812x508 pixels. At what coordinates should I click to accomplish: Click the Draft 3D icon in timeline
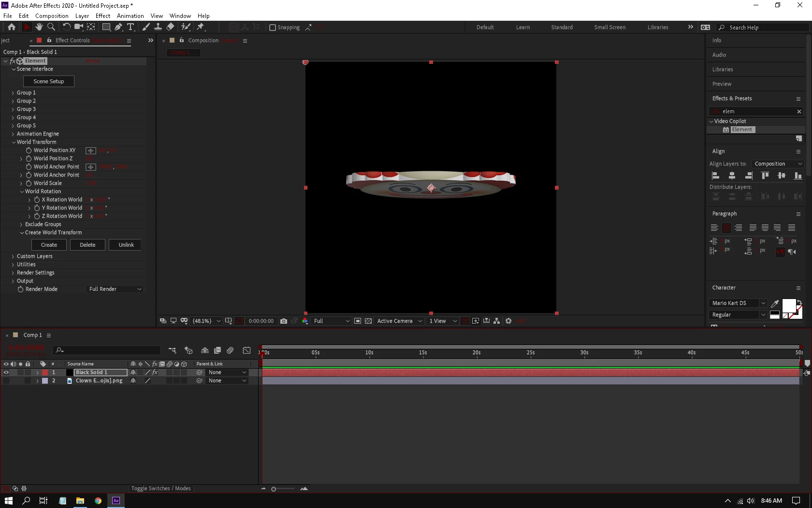[x=188, y=350]
